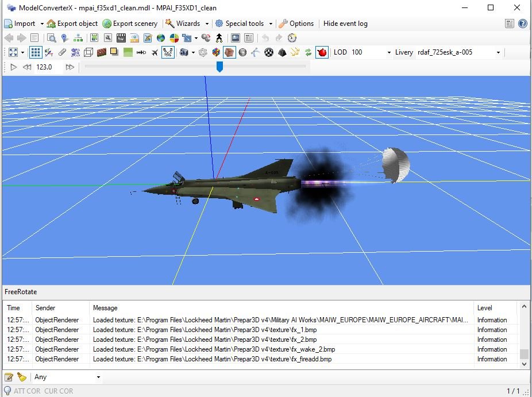Click the brick wall texture icon
Viewport: 532px width, 397px height.
(x=102, y=52)
